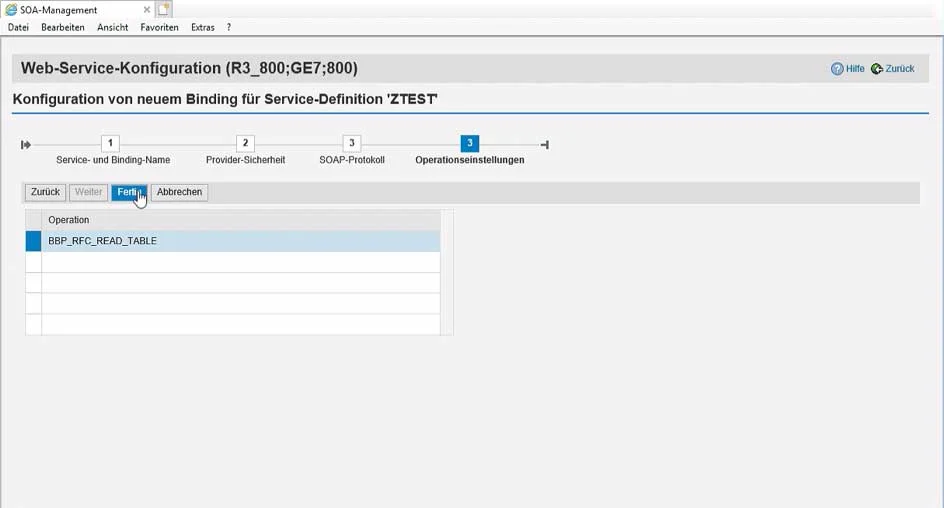This screenshot has height=508, width=944.
Task: Toggle row selector for BBP_RFC_READ_TABLE
Action: pyautogui.click(x=33, y=241)
